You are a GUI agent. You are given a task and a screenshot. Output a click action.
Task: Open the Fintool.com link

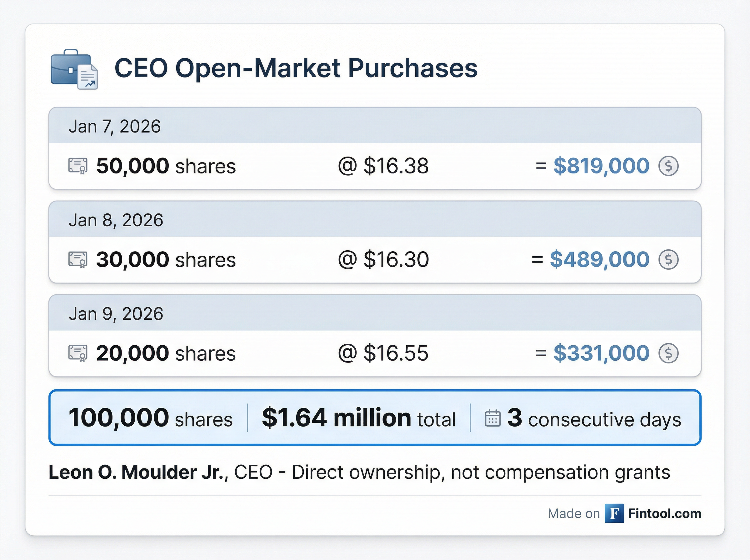(664, 513)
